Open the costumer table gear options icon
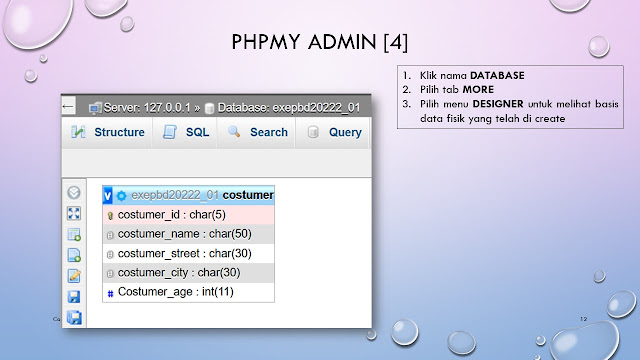 click(121, 196)
